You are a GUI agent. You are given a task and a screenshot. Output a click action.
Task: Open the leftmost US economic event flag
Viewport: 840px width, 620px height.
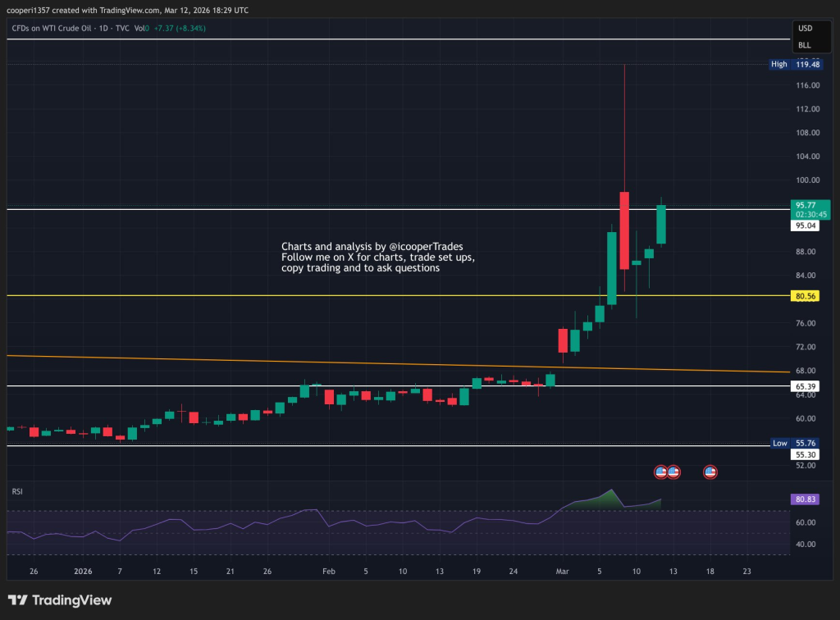(660, 472)
